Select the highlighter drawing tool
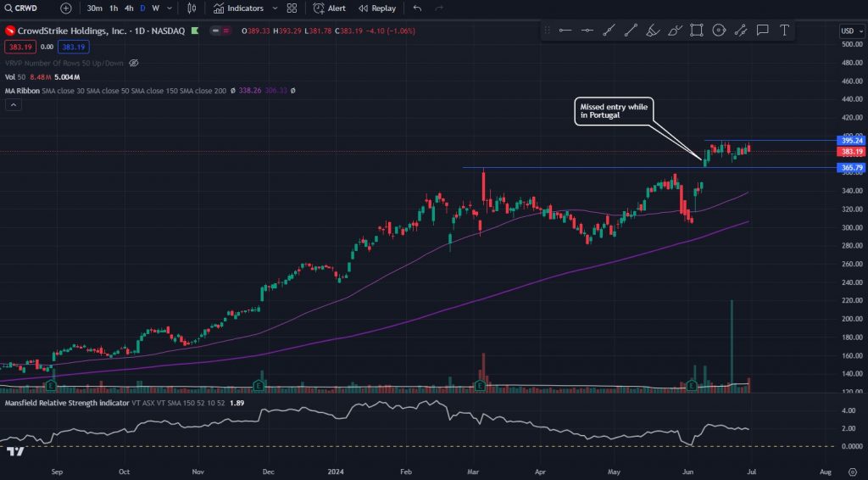This screenshot has width=868, height=480. click(675, 31)
